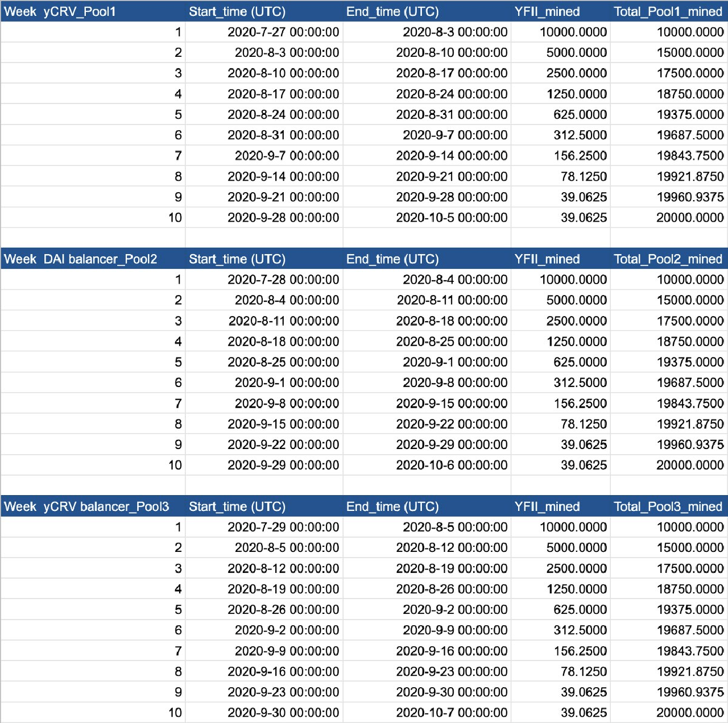Click End_time (UTC) header of yCRV balancer_Pool3 table
Screen dimensions: 728x723
click(x=427, y=506)
